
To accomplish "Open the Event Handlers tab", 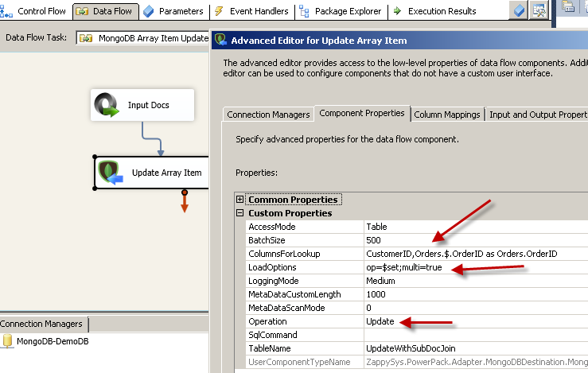I will pos(252,11).
